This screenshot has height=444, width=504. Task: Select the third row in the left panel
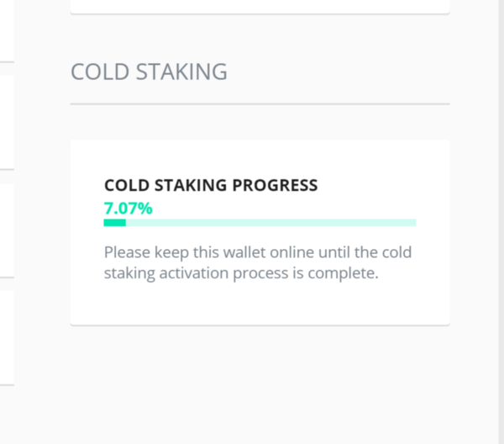7,230
